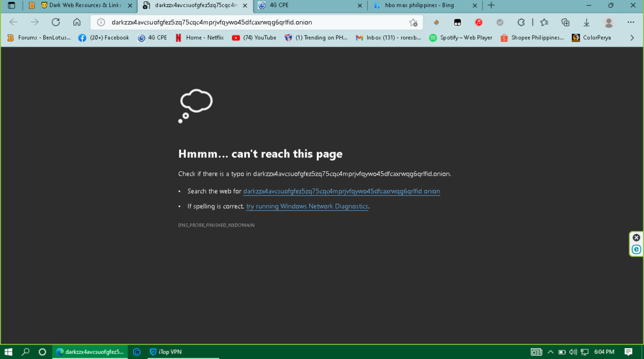
Task: Open Shopee Philippines bookmark
Action: tap(533, 38)
